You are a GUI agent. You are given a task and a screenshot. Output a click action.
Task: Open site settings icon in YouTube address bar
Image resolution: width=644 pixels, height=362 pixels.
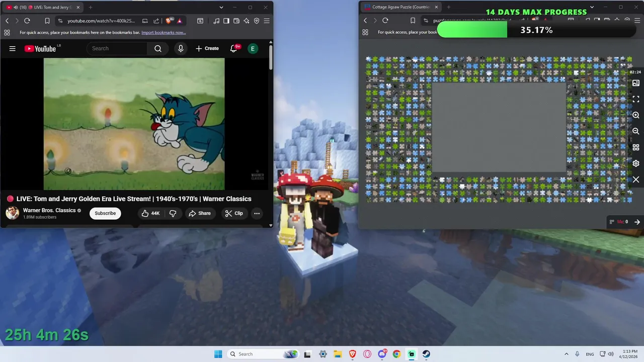click(60, 21)
